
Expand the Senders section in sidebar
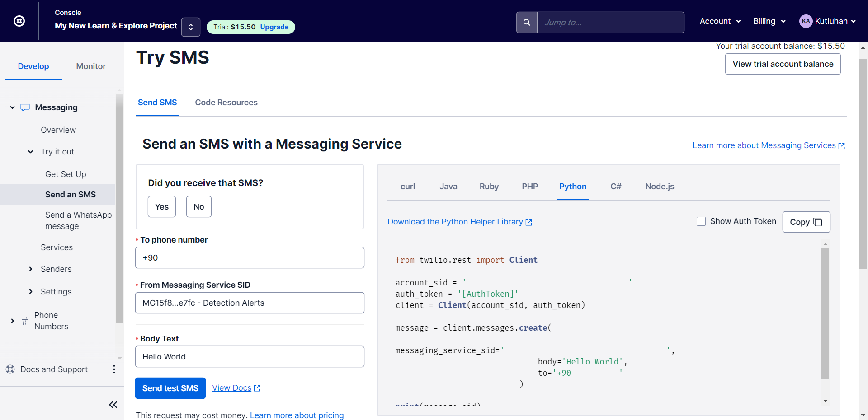31,269
